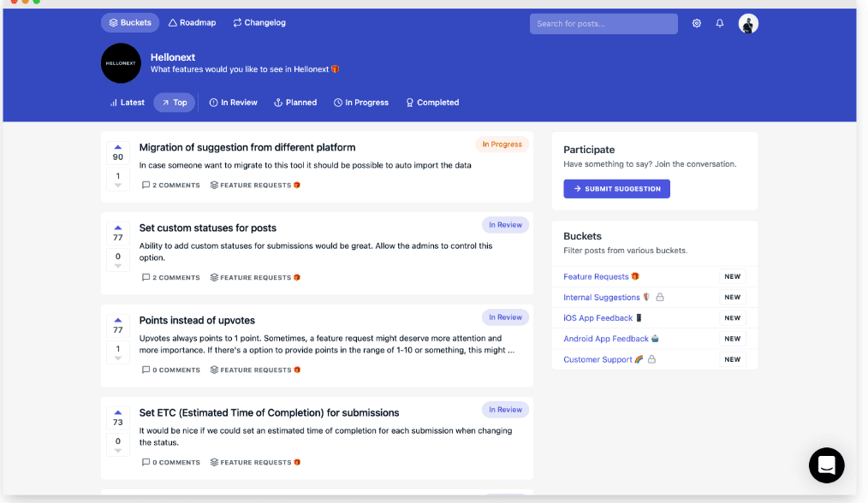Filter posts by In Progress
Image resolution: width=868 pixels, height=503 pixels.
361,103
